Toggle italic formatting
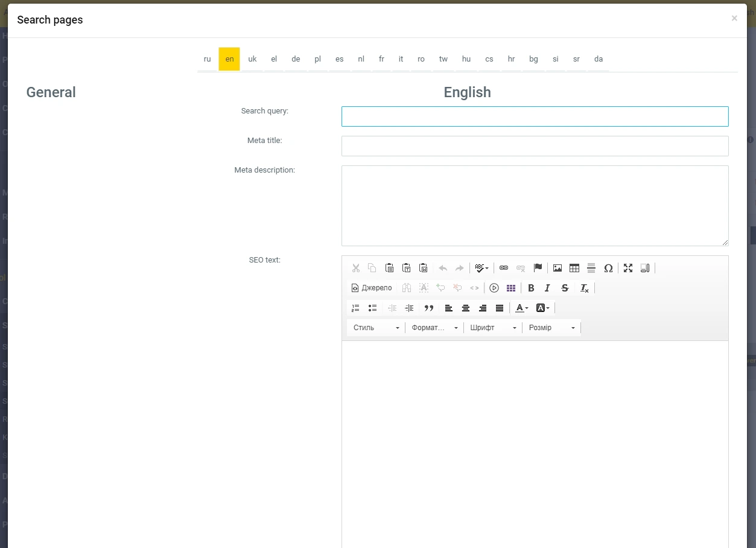 (x=547, y=288)
